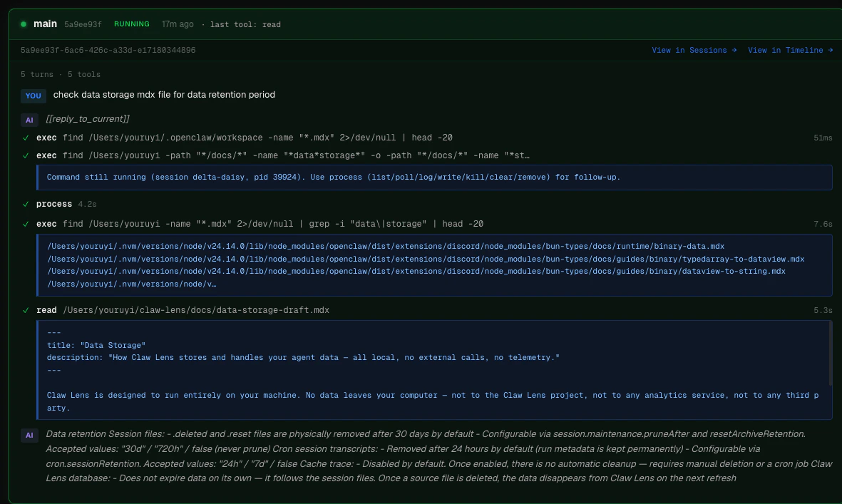Click the AI badge beside Data retention answer

[29, 435]
